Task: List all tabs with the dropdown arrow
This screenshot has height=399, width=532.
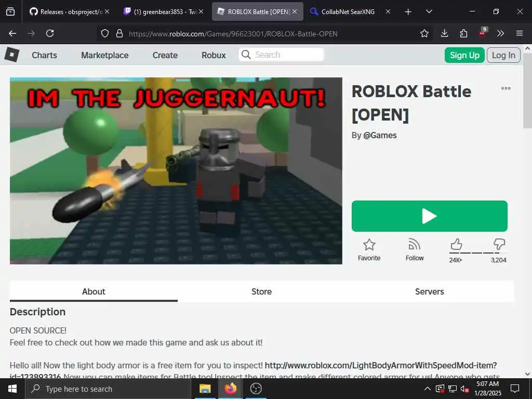Action: (x=429, y=11)
